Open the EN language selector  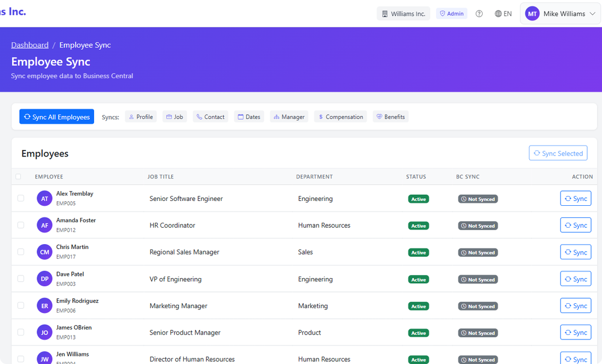click(503, 13)
